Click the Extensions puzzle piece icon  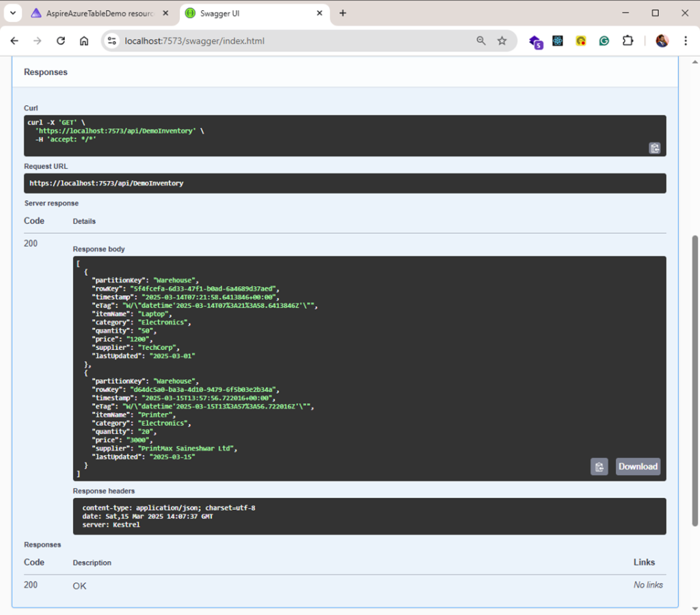click(628, 41)
